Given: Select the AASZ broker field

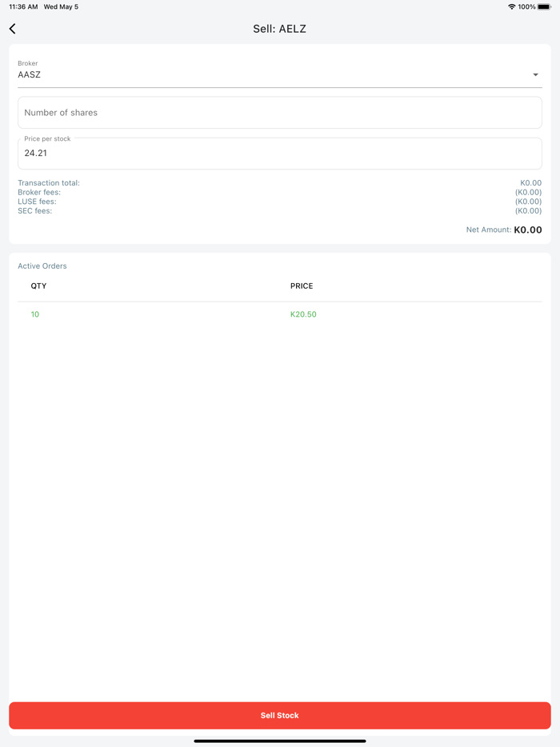Looking at the screenshot, I should tap(280, 74).
